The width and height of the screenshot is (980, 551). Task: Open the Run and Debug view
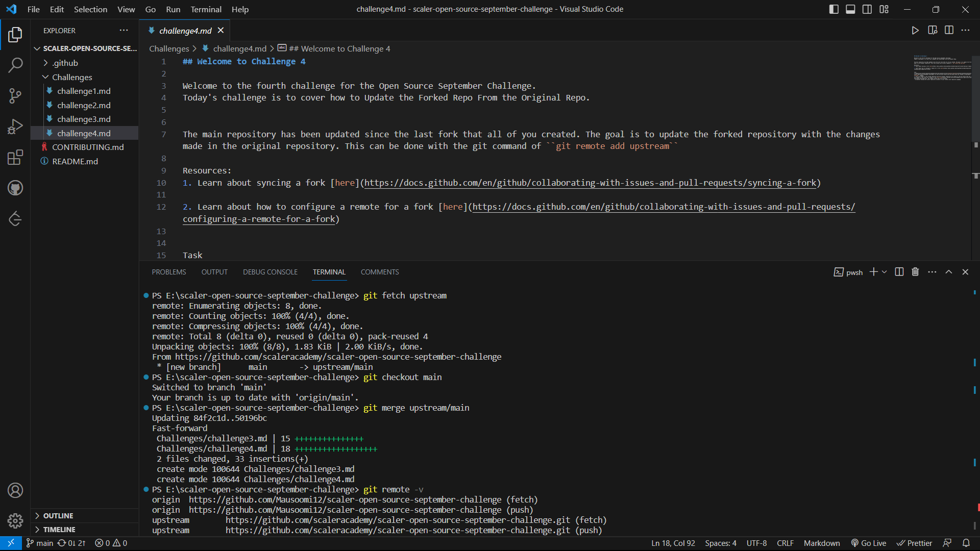click(x=15, y=127)
